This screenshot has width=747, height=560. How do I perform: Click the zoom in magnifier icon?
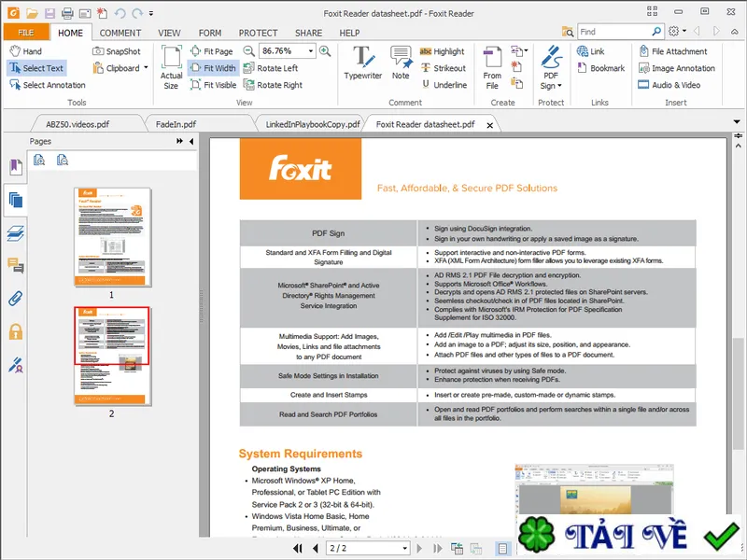[325, 51]
